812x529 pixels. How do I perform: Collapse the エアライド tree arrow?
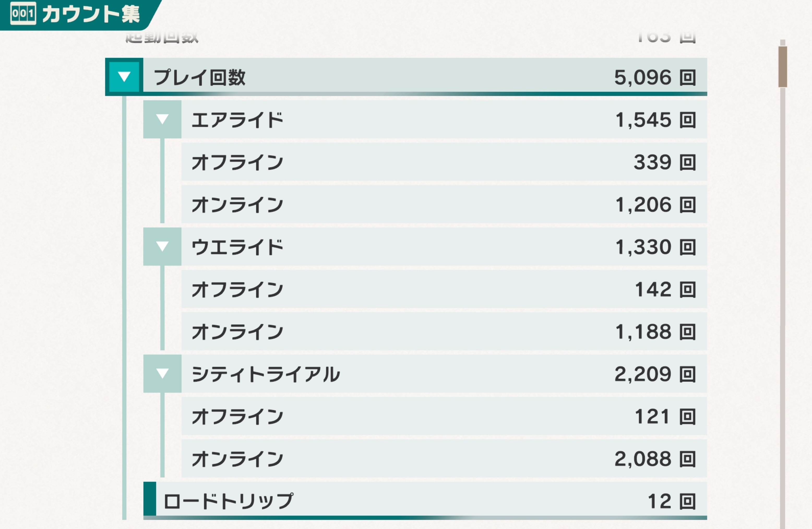coord(162,119)
